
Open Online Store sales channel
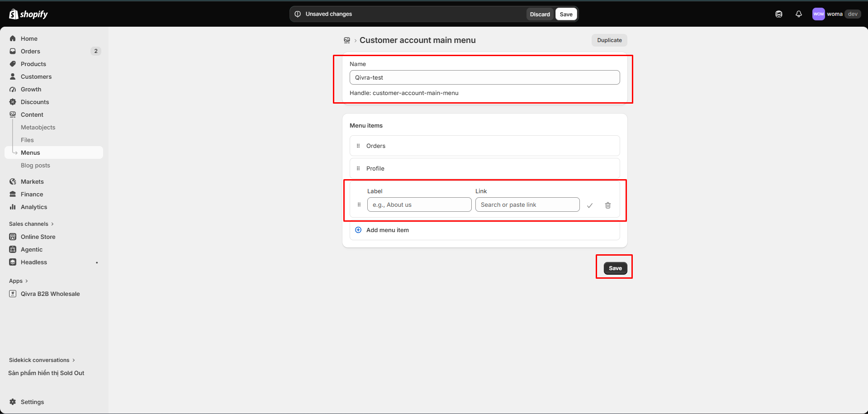pyautogui.click(x=54, y=237)
